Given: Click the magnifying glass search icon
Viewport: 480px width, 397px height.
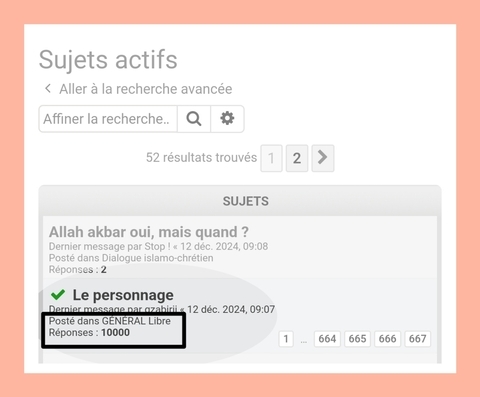Looking at the screenshot, I should [194, 119].
